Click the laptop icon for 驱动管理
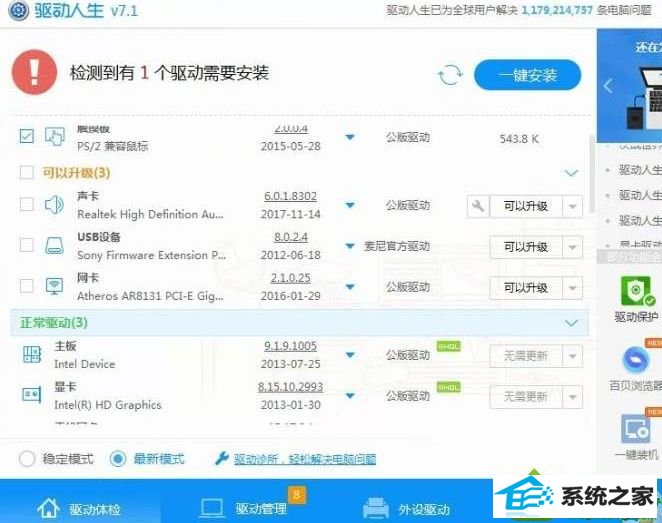This screenshot has height=523, width=662. coord(212,508)
